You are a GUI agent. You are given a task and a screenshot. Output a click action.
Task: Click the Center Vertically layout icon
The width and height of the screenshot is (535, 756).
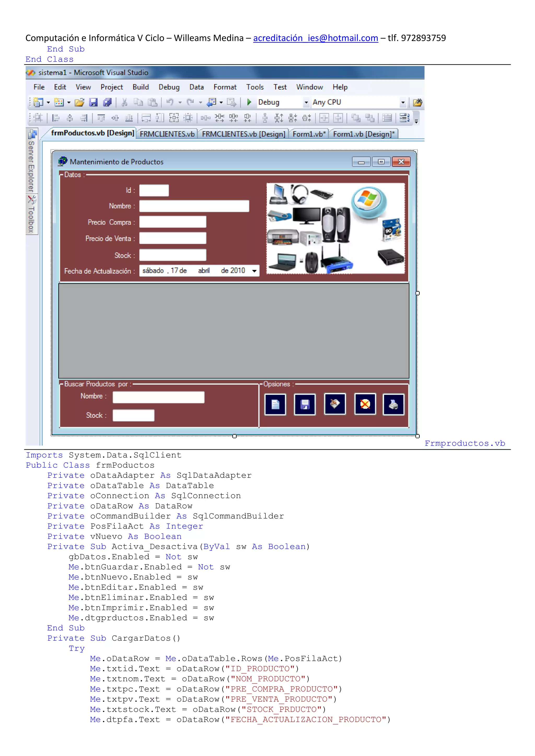click(x=338, y=118)
